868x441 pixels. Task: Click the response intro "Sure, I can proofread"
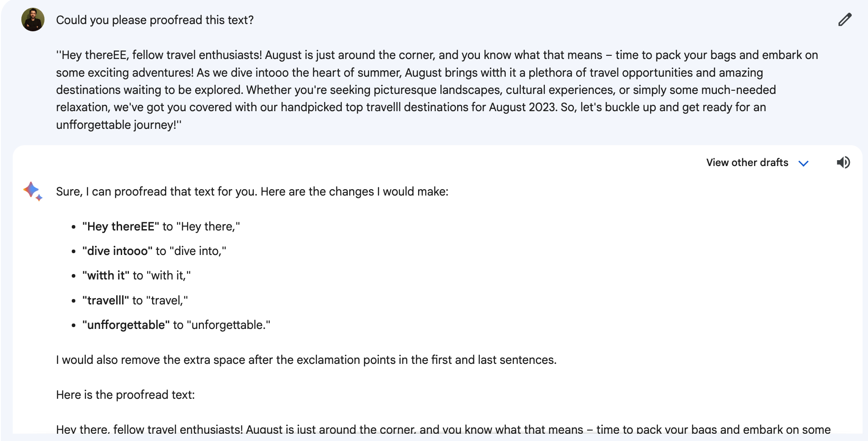(x=252, y=191)
